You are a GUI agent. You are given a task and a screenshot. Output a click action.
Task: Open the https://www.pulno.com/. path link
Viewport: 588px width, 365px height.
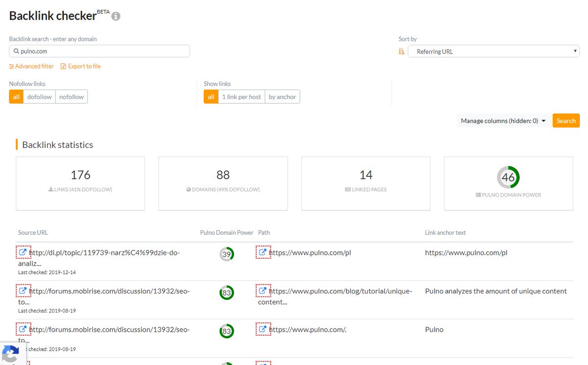tap(308, 329)
